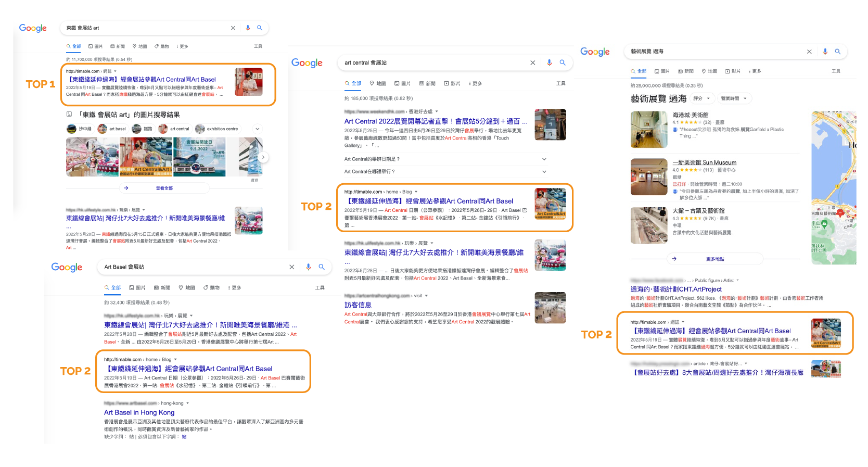Image resolution: width=868 pixels, height=467 pixels.
Task: Open 購物 tab in 'Art Basel 會展站' results
Action: point(211,288)
